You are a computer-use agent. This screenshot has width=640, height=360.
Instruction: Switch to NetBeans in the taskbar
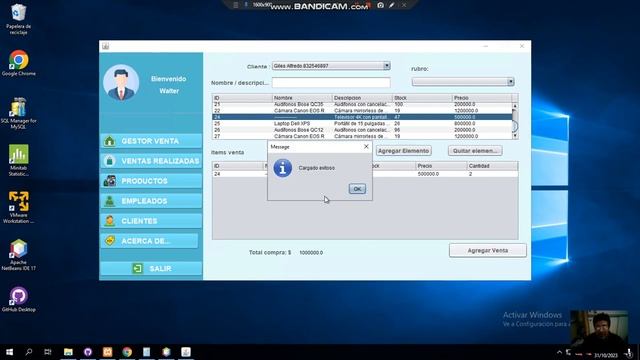166,352
